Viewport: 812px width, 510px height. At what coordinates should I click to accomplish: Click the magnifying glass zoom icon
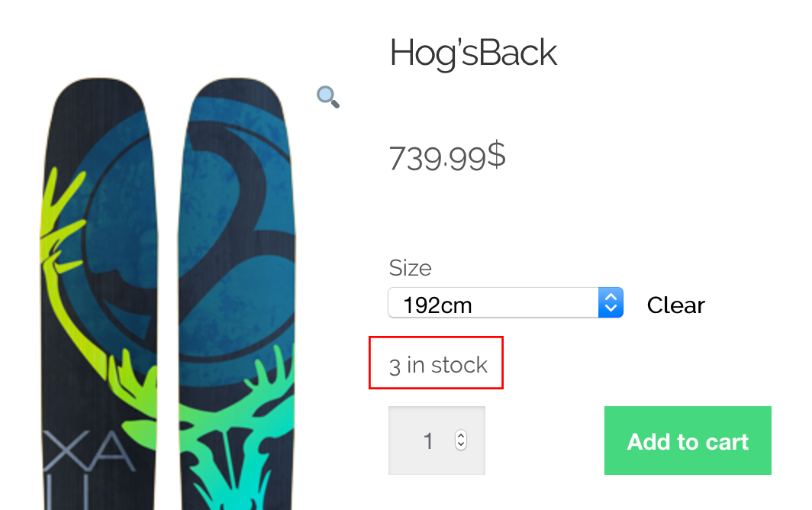tap(328, 97)
